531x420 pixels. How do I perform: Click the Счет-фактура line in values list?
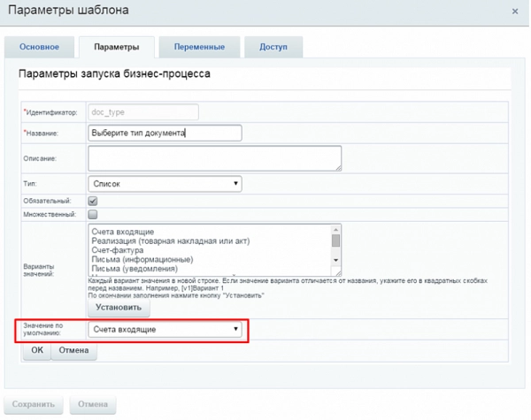(x=118, y=250)
